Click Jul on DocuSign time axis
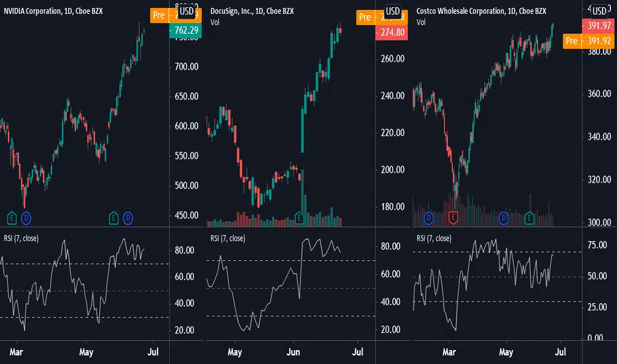The height and width of the screenshot is (364, 617). (x=357, y=352)
